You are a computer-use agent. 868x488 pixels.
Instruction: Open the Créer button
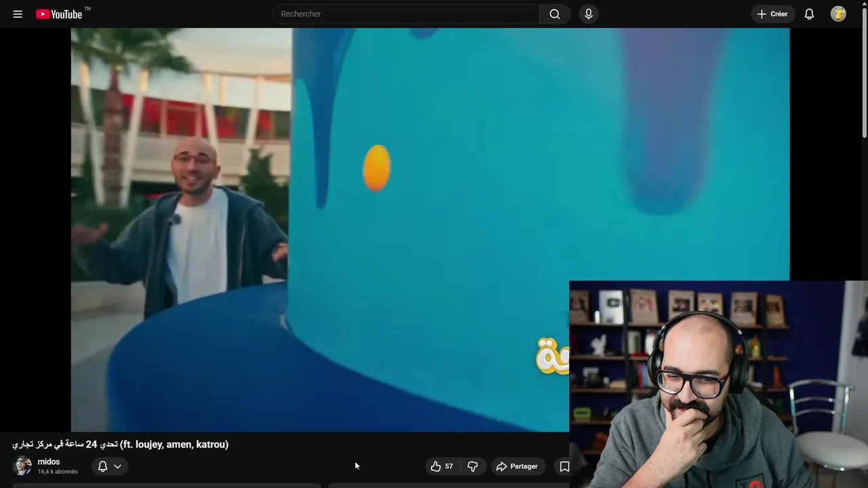coord(772,14)
